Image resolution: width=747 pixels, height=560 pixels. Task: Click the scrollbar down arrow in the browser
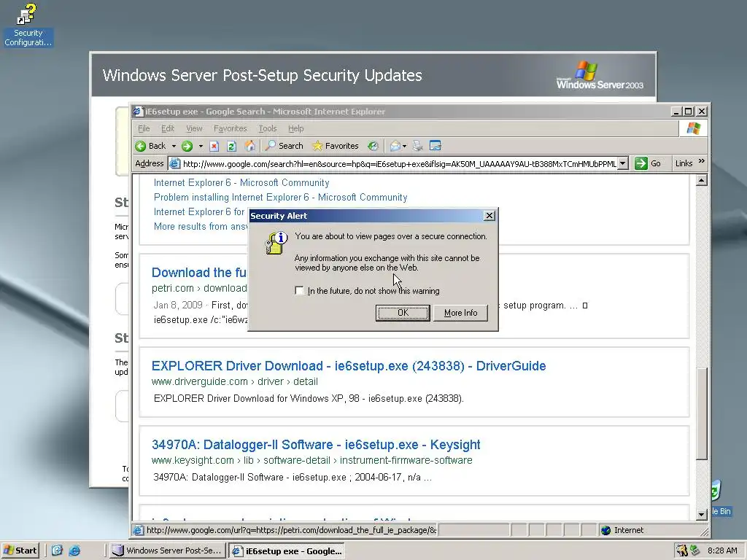(701, 514)
